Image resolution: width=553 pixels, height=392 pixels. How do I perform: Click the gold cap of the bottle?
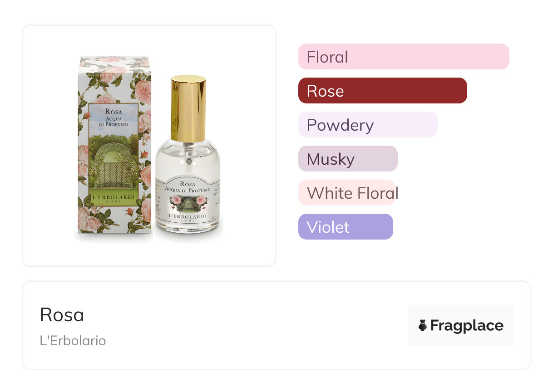point(188,109)
